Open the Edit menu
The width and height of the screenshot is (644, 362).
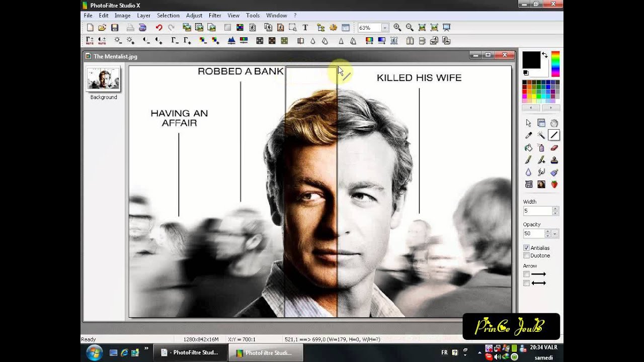pyautogui.click(x=104, y=16)
